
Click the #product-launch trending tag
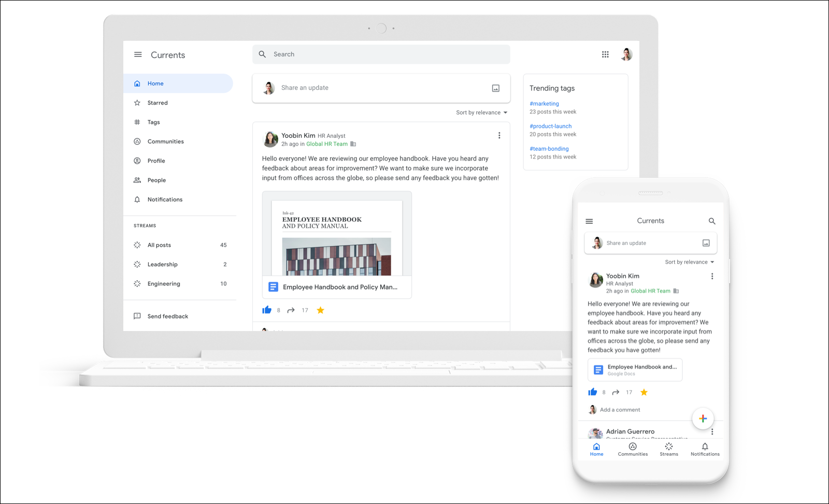(551, 126)
